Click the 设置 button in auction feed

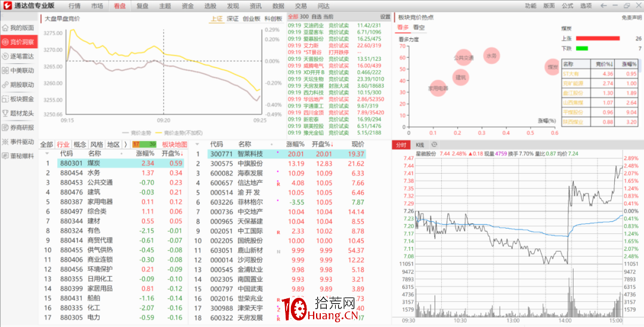coord(385,17)
